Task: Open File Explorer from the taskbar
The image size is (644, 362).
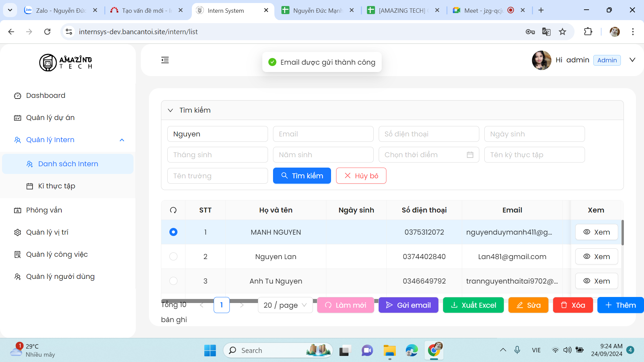Action: [389, 351]
